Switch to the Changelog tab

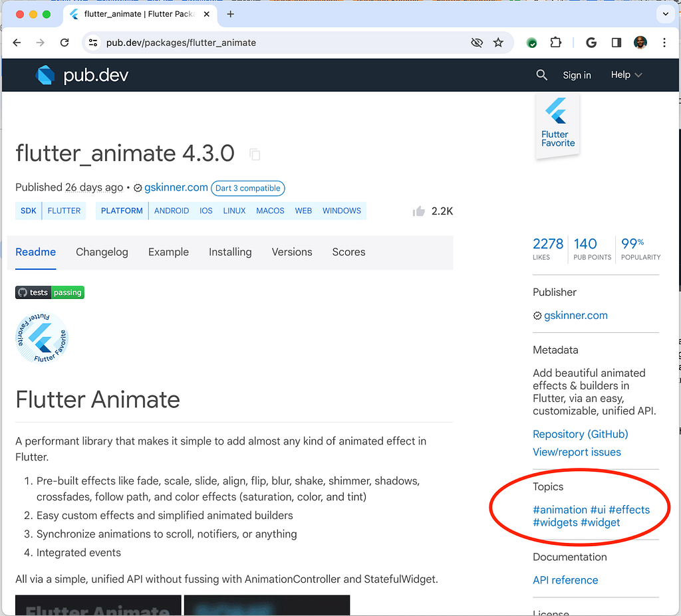coord(102,253)
